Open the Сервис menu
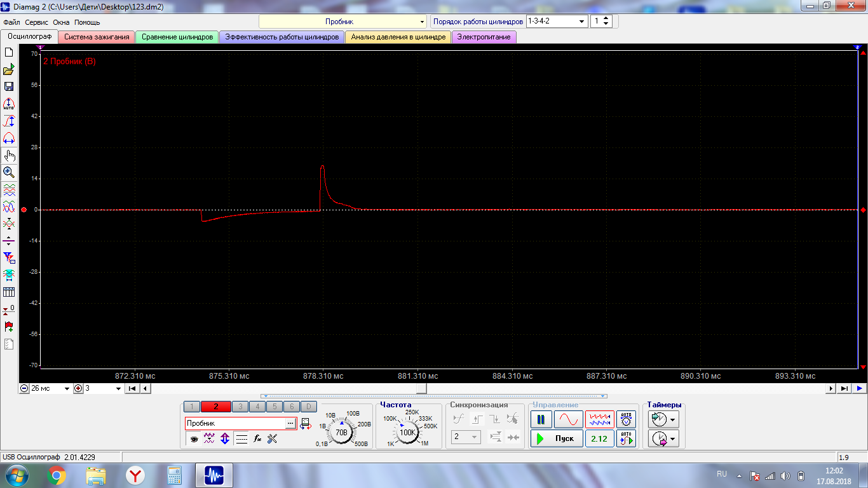Screen dimensions: 868x488 click(x=36, y=22)
